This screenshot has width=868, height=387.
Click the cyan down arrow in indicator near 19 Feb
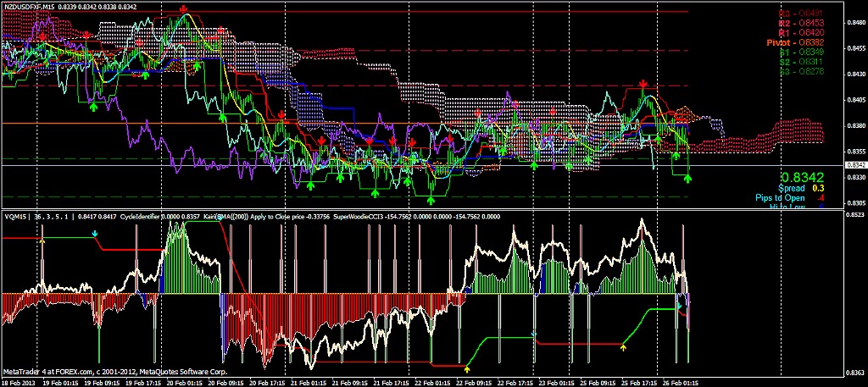(95, 246)
